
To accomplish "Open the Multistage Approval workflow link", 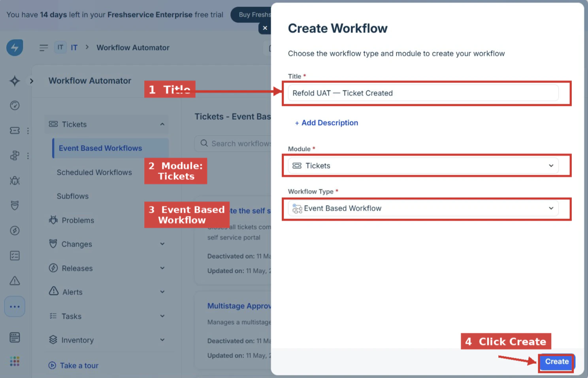I will (239, 306).
